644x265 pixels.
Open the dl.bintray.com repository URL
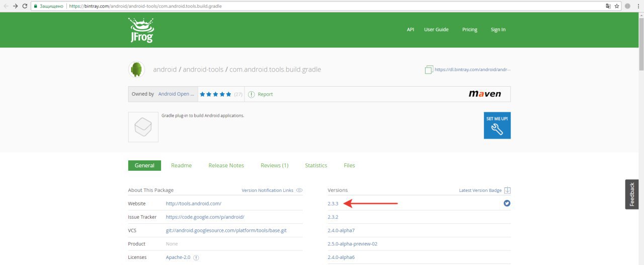[472, 70]
